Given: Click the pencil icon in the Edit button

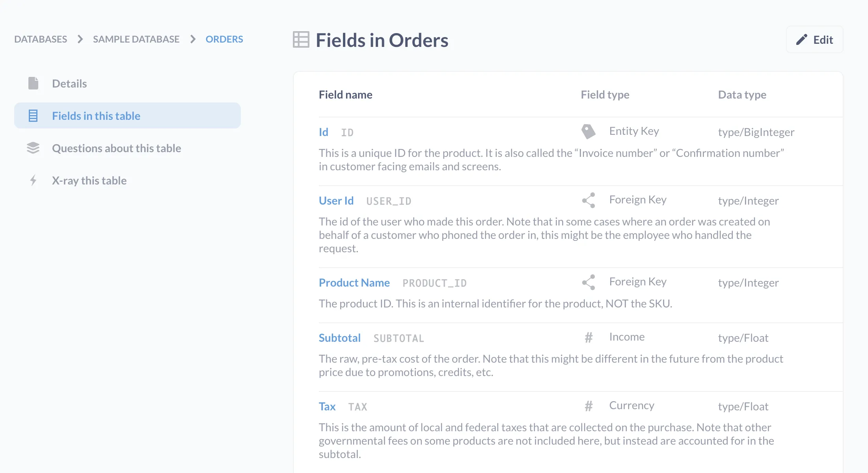Looking at the screenshot, I should [x=802, y=39].
